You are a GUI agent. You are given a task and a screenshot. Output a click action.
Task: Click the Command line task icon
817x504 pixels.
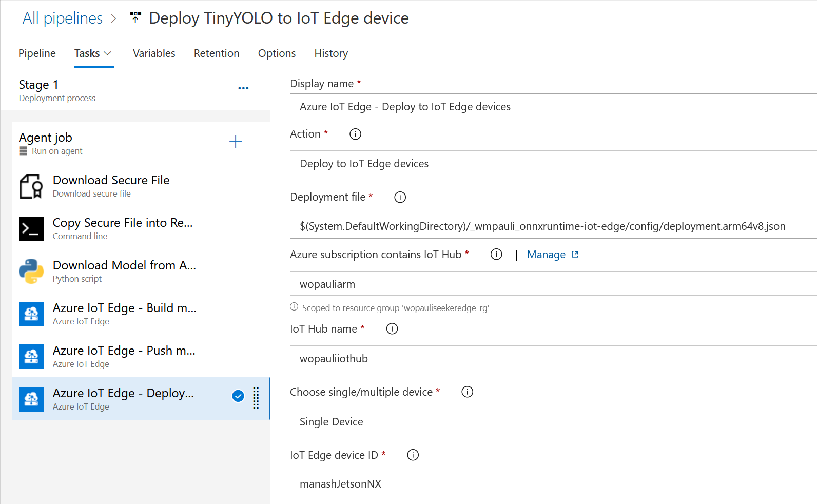pyautogui.click(x=31, y=229)
